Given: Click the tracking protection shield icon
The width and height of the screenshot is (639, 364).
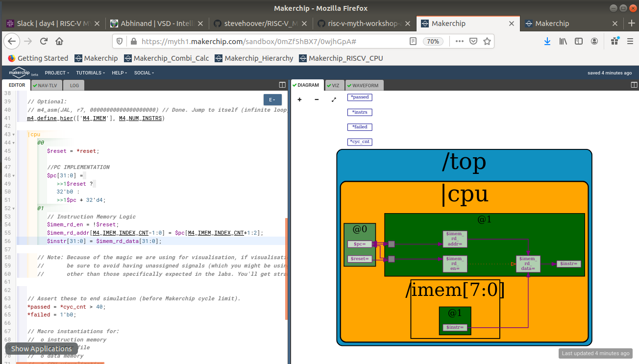Looking at the screenshot, I should 121,41.
